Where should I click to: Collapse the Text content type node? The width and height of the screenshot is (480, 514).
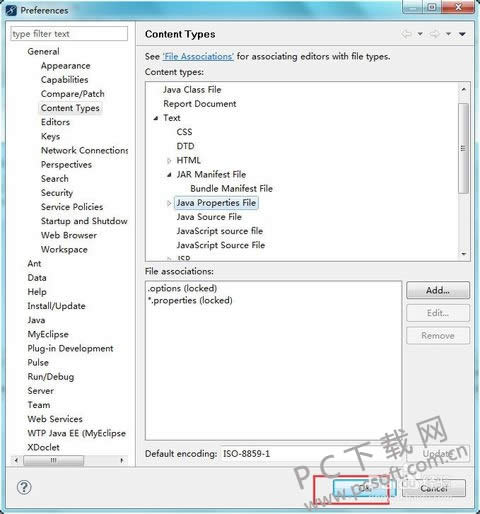click(x=156, y=118)
